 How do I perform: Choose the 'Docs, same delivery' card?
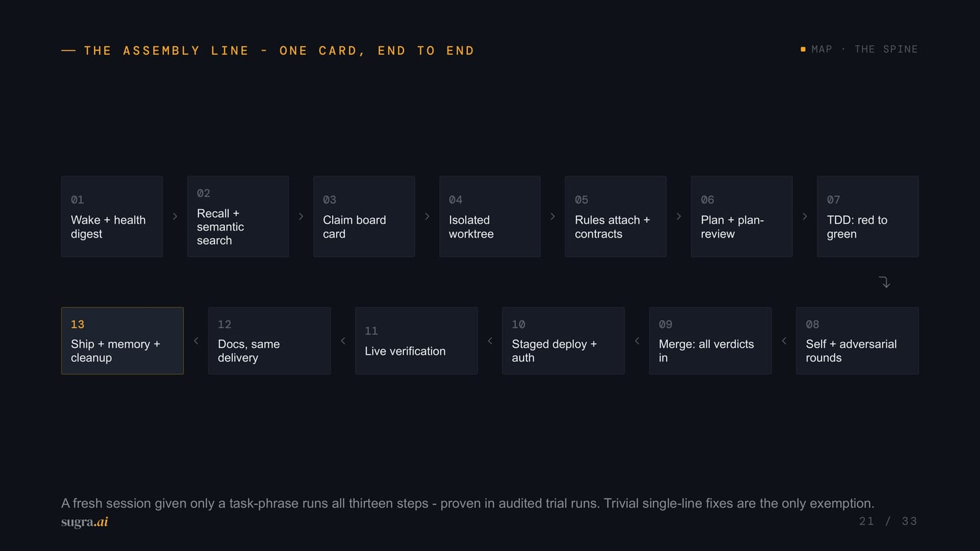269,341
